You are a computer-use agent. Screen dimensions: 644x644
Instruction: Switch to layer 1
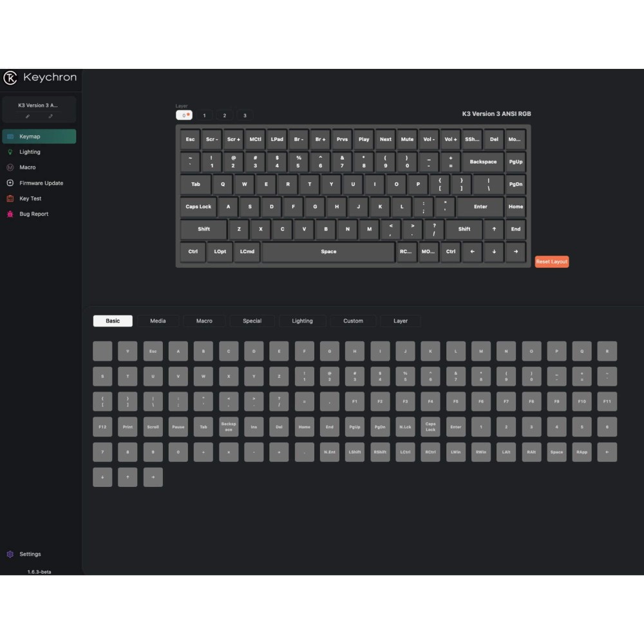point(204,115)
